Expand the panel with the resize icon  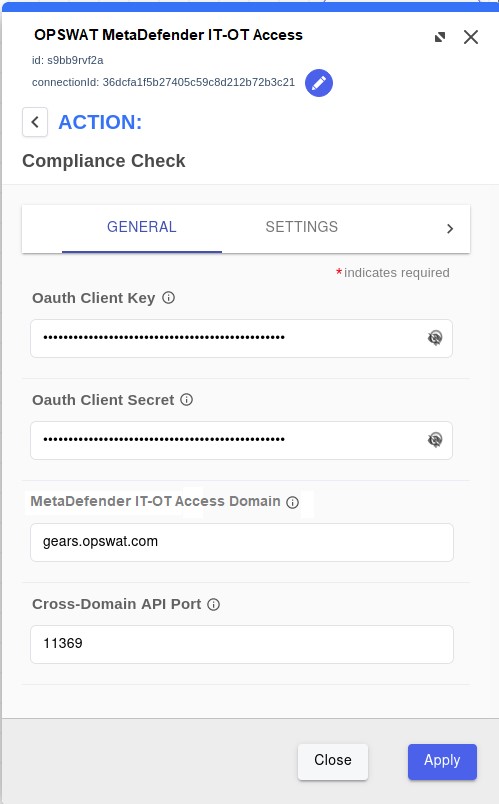(x=440, y=37)
